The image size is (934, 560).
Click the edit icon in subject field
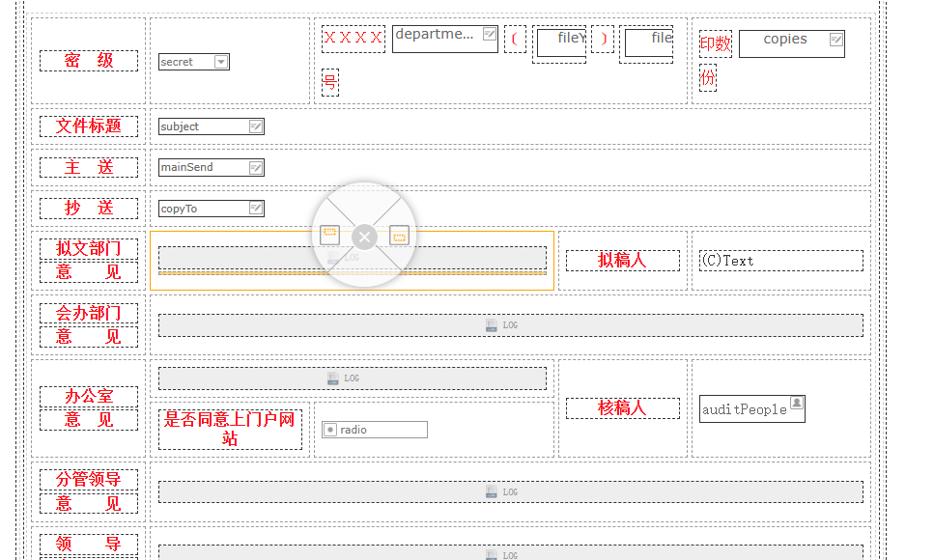tap(256, 126)
